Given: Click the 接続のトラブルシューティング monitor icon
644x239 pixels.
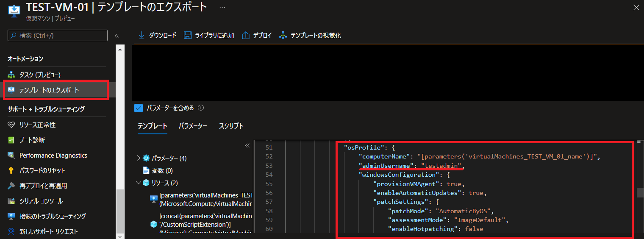Looking at the screenshot, I should click(x=11, y=217).
